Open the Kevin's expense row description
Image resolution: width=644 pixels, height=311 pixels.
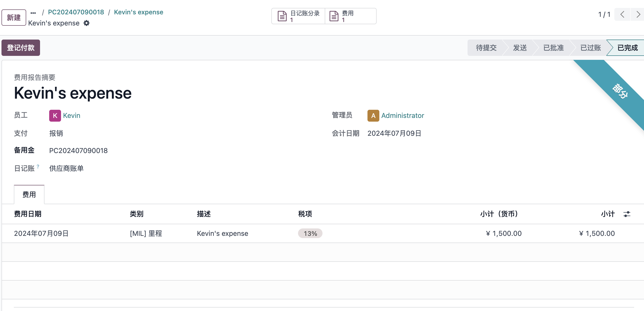point(222,234)
